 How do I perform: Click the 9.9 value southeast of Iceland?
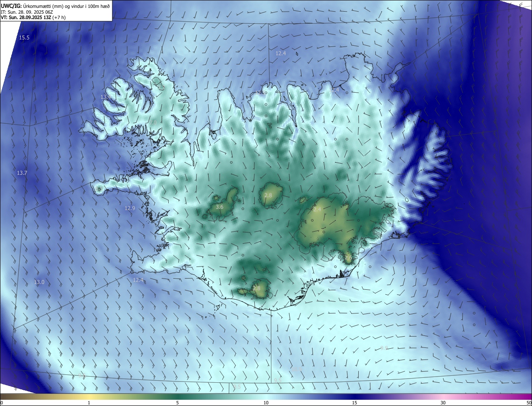pos(384,348)
